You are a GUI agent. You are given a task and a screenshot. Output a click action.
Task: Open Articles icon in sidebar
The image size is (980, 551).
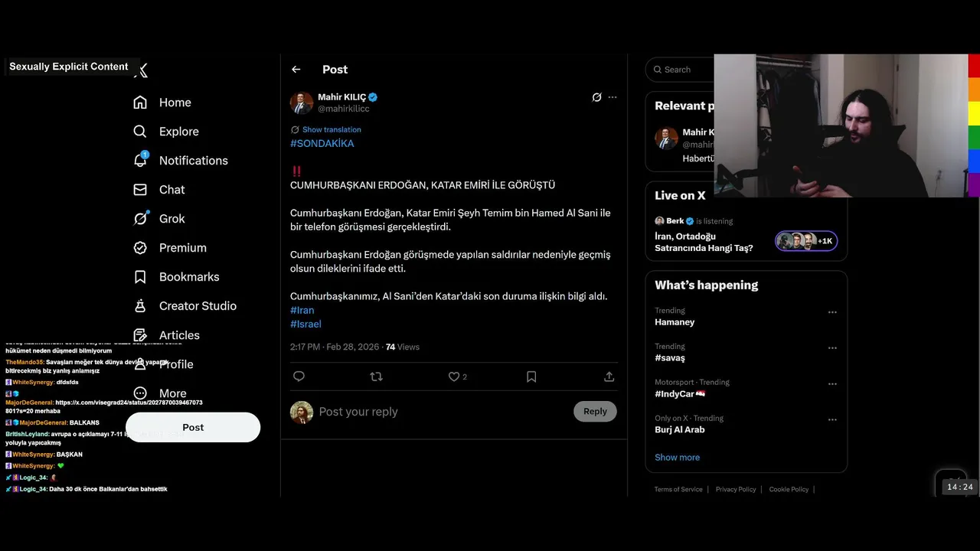140,335
